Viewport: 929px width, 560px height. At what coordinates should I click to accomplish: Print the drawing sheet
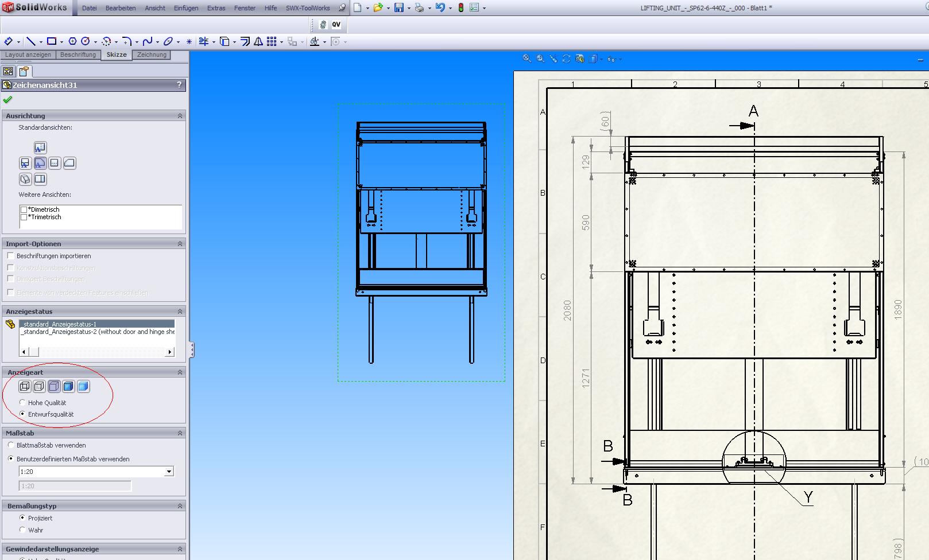tap(420, 7)
